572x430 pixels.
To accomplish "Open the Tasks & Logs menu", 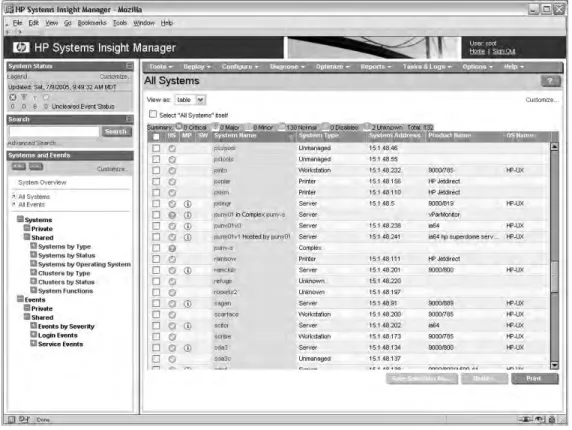I will pos(427,67).
